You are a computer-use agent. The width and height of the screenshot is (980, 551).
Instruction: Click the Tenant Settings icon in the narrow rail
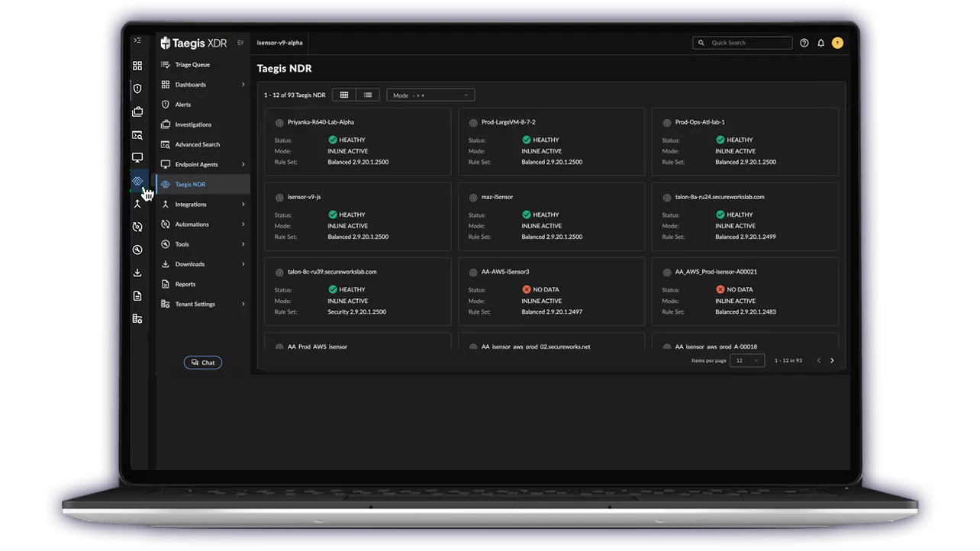click(137, 318)
